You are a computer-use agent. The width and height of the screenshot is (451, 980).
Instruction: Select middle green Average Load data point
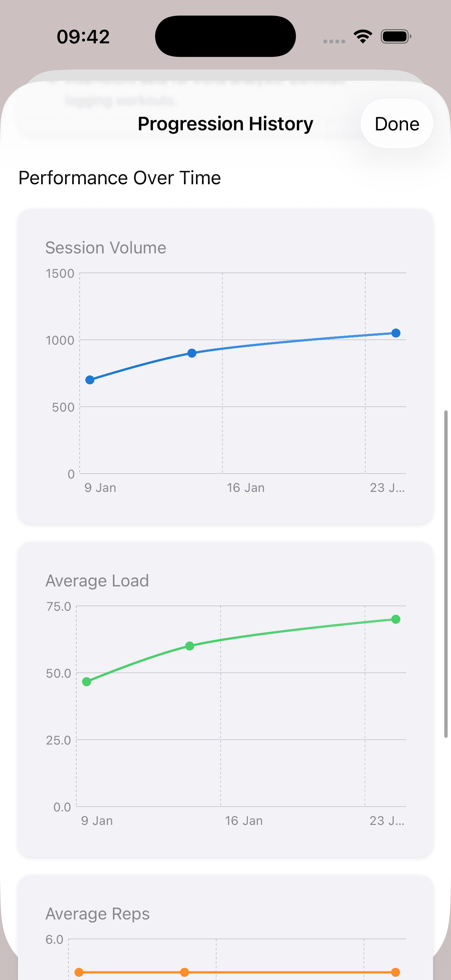pos(190,645)
